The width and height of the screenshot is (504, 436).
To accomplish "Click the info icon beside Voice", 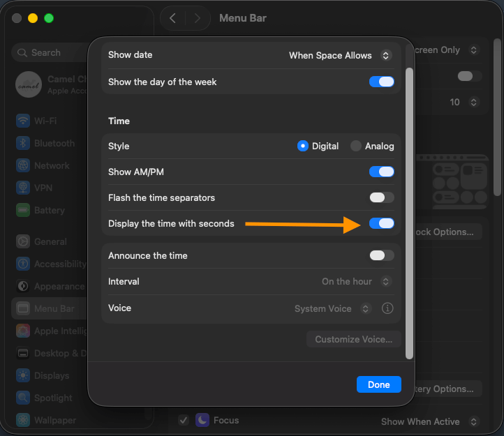I will pyautogui.click(x=387, y=308).
